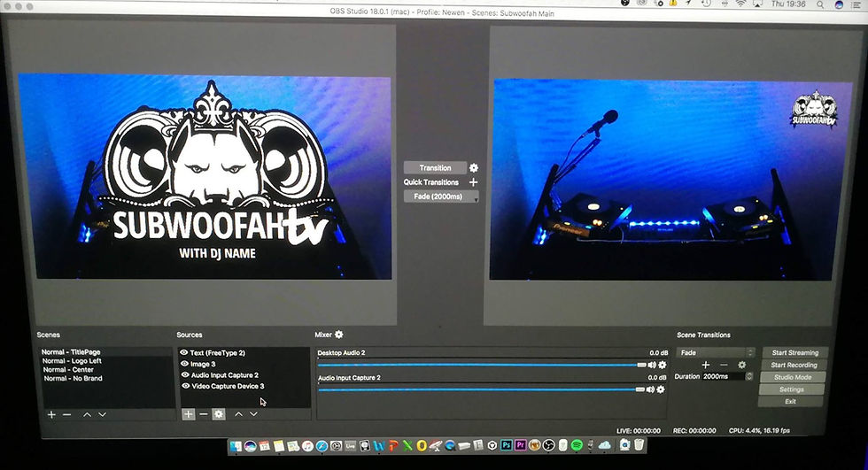Click Duration 2000ms input field
This screenshot has width=868, height=470.
[724, 376]
